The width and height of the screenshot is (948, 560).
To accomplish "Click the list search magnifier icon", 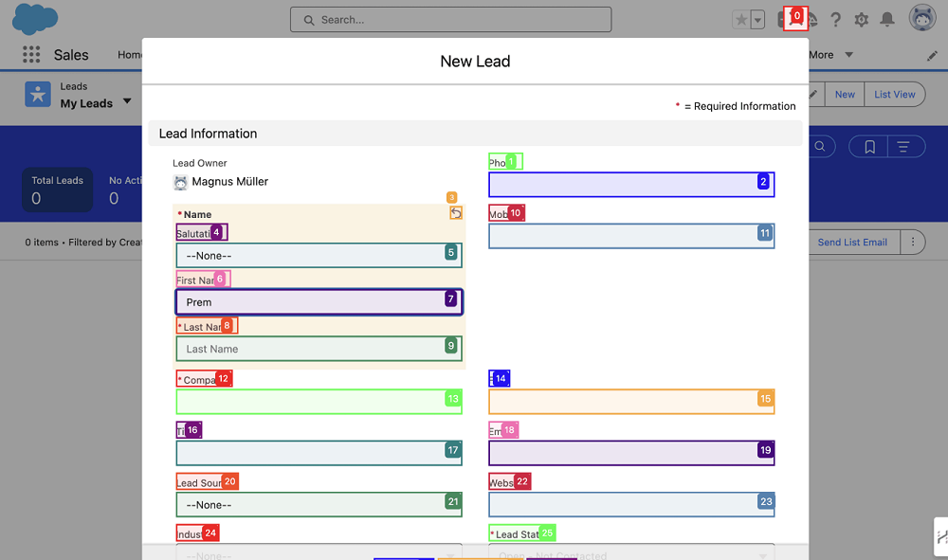I will pyautogui.click(x=820, y=146).
